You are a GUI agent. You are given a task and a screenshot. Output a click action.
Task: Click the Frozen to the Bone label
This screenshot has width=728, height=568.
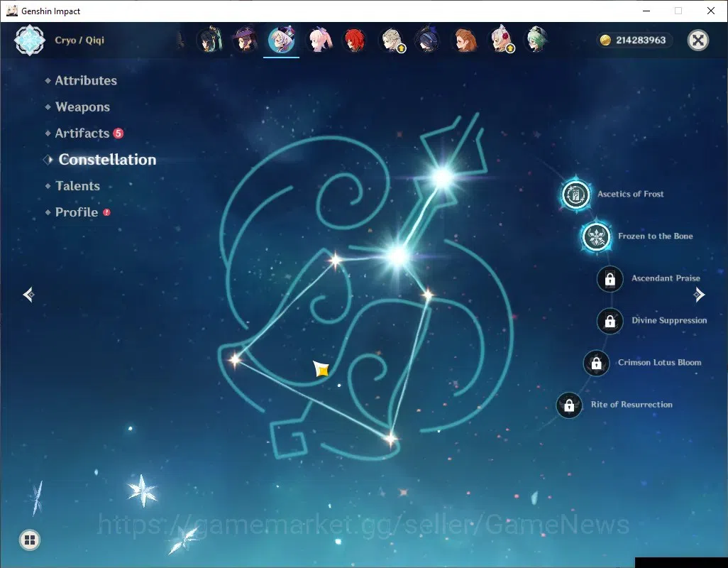tap(655, 236)
